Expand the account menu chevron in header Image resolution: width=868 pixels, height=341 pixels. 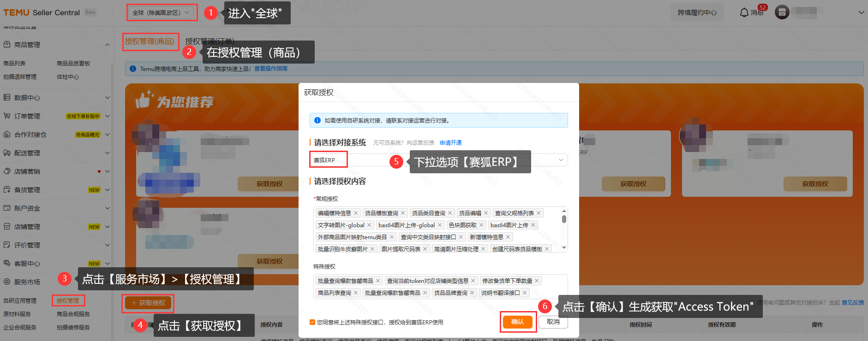(x=861, y=12)
